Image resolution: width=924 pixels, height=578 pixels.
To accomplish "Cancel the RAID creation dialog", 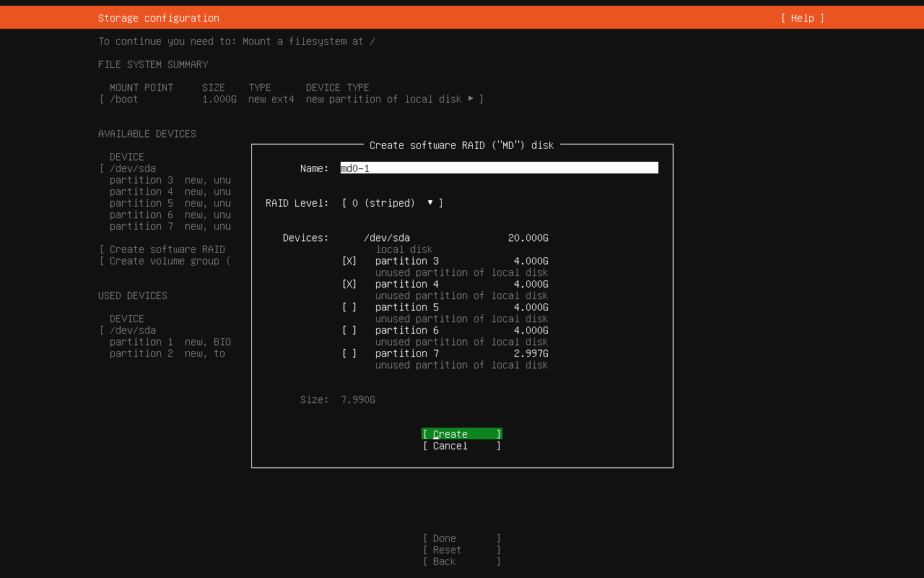I will pyautogui.click(x=461, y=446).
